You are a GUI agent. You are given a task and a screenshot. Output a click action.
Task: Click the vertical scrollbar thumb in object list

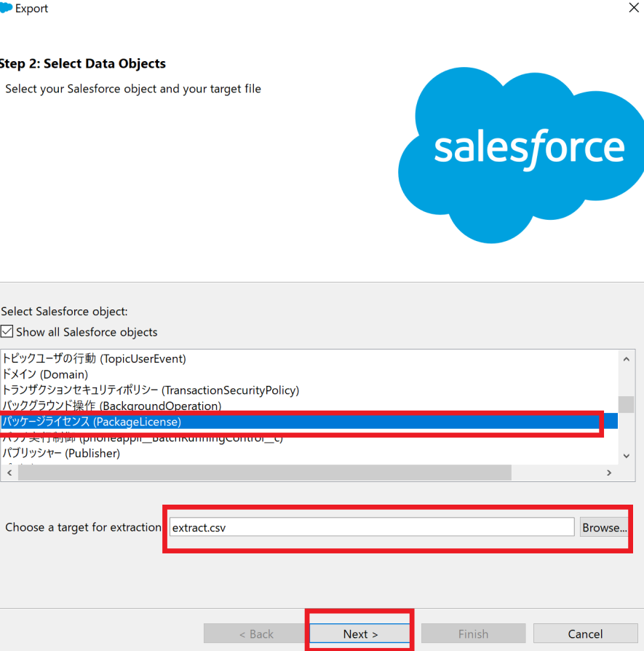[x=626, y=404]
